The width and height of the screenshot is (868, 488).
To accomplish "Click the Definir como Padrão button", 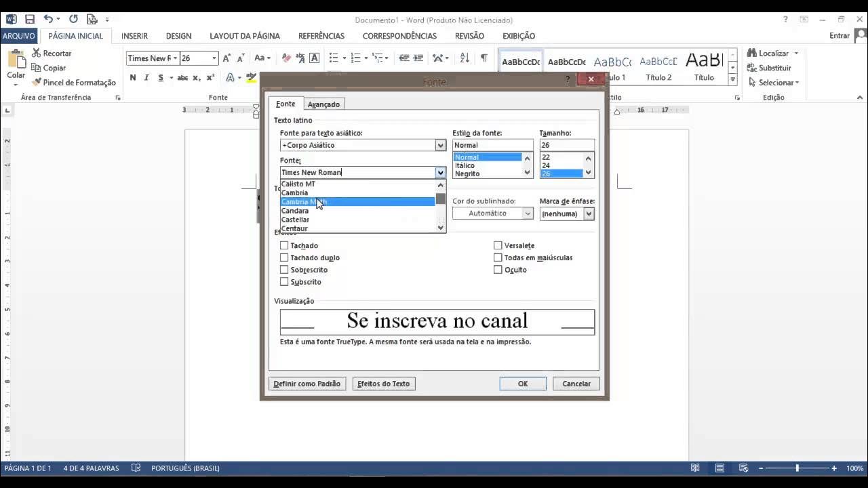I will 307,384.
